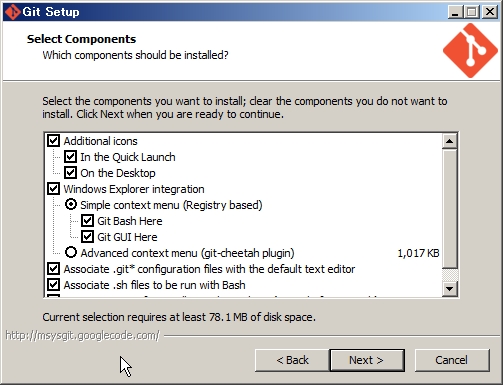Image resolution: width=503 pixels, height=385 pixels.
Task: Uncheck Windows Explorer integration checkbox
Action: coord(53,189)
